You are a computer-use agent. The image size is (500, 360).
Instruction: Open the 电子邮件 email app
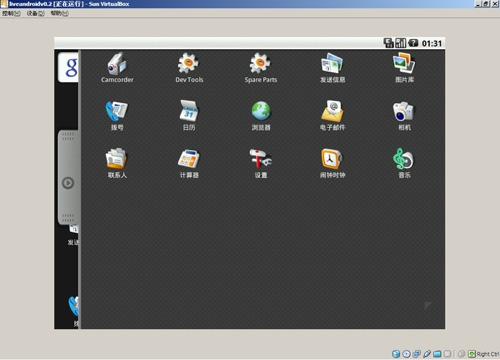[x=332, y=116]
